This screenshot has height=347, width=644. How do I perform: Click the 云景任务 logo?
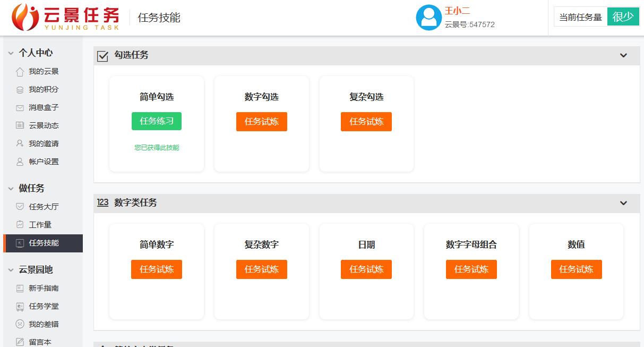pyautogui.click(x=58, y=16)
